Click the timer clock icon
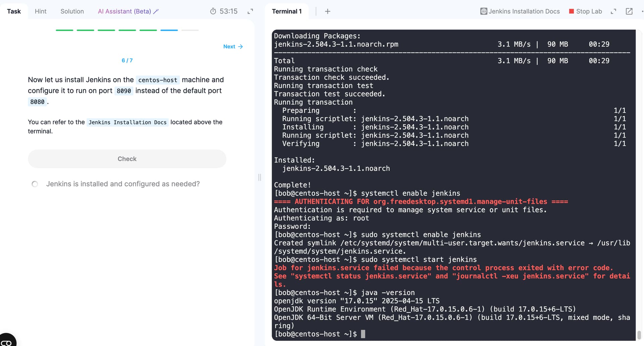Image resolution: width=644 pixels, height=346 pixels. (x=213, y=11)
